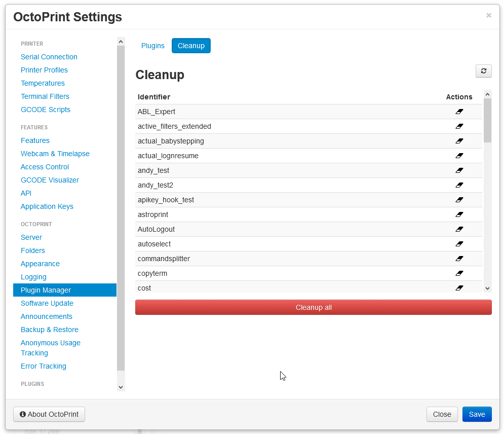The width and height of the screenshot is (504, 434).
Task: Open Webcam & Timelapse settings
Action: click(55, 154)
